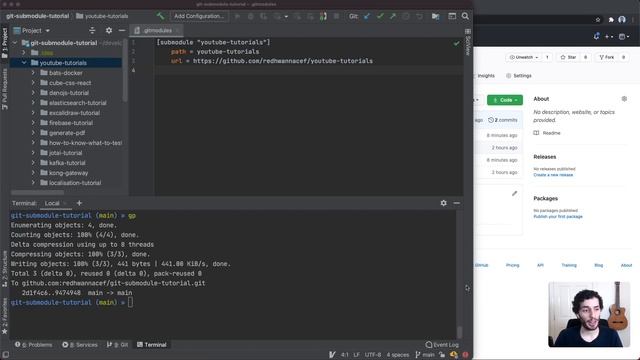The image size is (640, 360).
Task: Click the Star button on GitHub
Action: coord(568,57)
